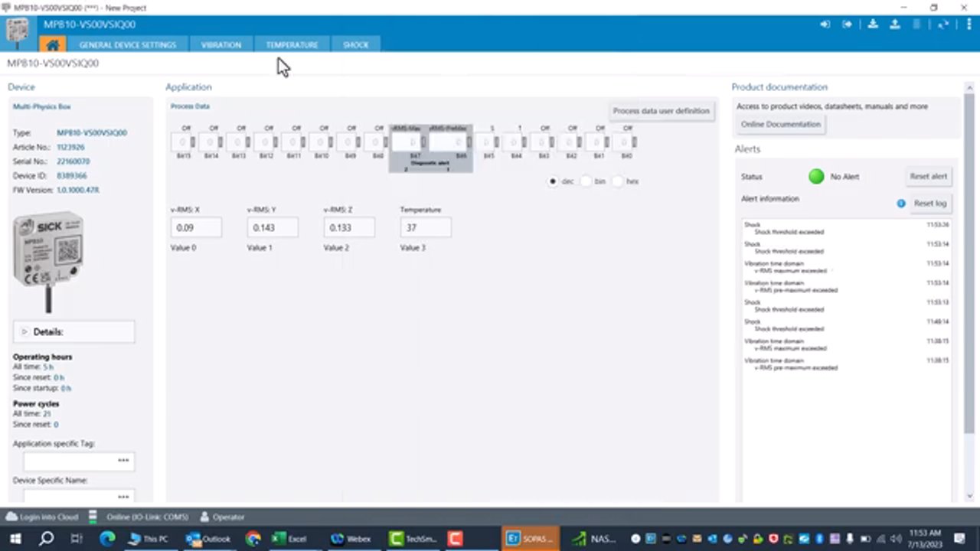Viewport: 980px width, 551px height.
Task: Open Windows Start menu
Action: click(15, 539)
